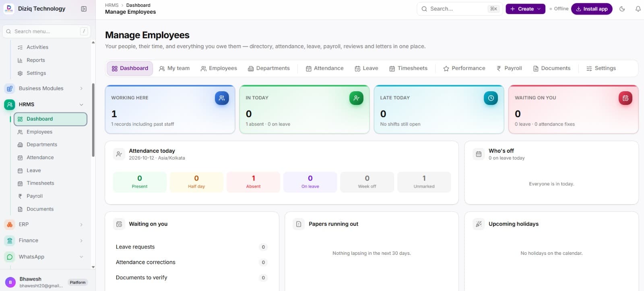
Task: Click the Attendance today panel icon
Action: point(119,154)
